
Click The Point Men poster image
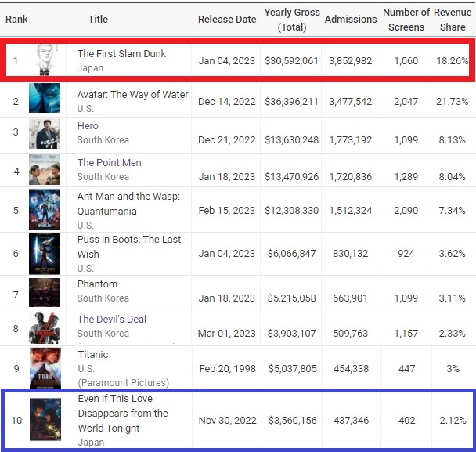tap(44, 169)
